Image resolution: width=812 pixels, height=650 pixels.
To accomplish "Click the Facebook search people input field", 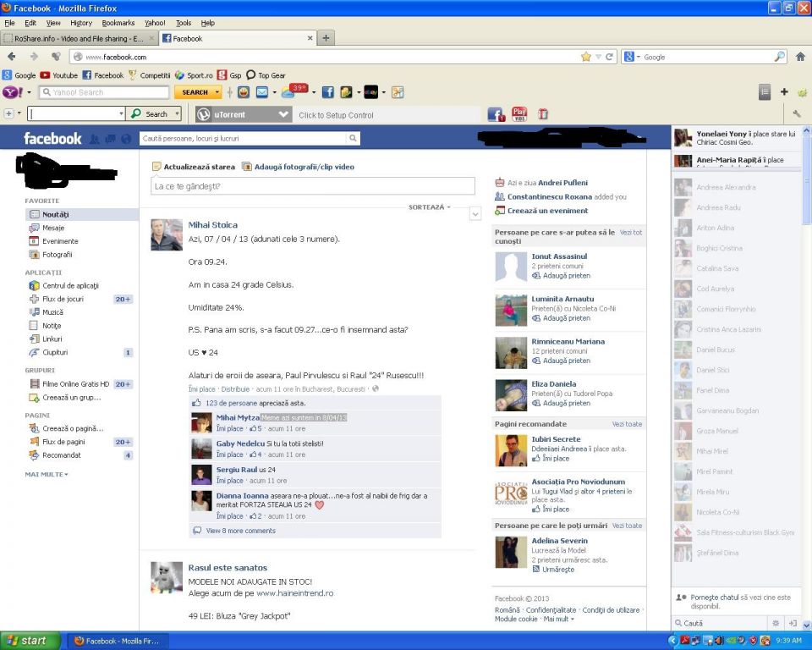I will pyautogui.click(x=243, y=139).
